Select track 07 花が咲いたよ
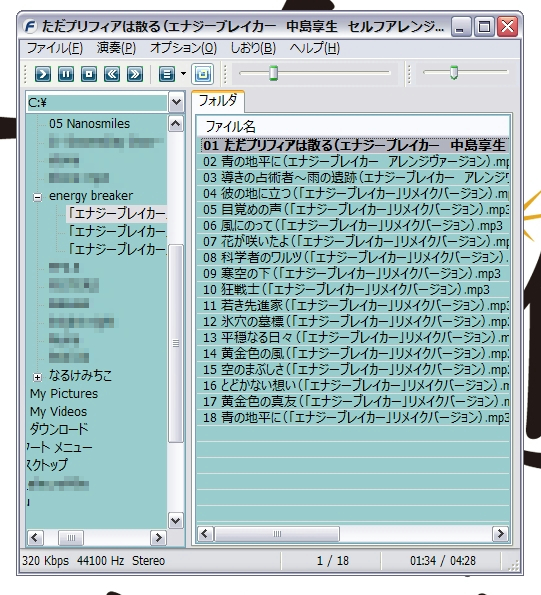The image size is (541, 595). 352,242
